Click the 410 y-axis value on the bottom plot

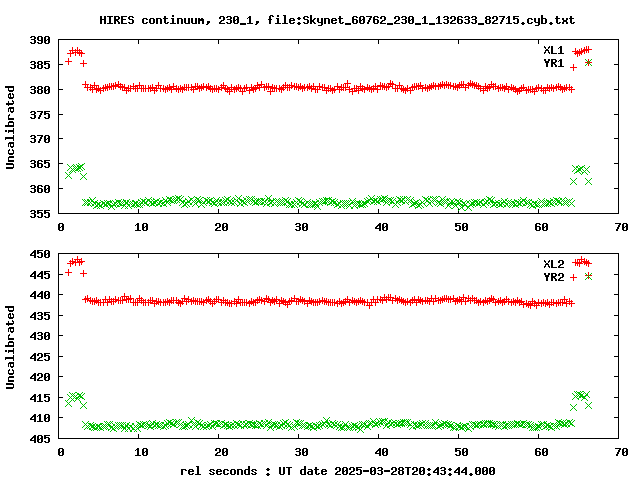coord(40,418)
